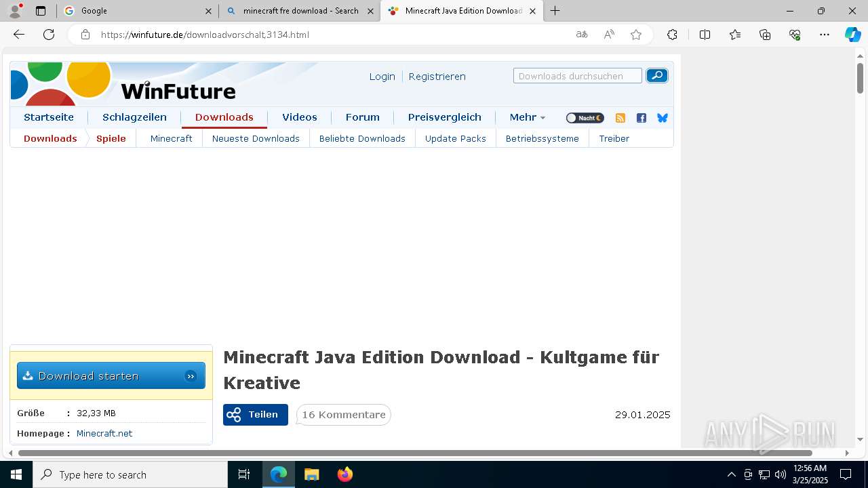This screenshot has width=868, height=488.
Task: Open Forum in main navigation
Action: coord(363,117)
